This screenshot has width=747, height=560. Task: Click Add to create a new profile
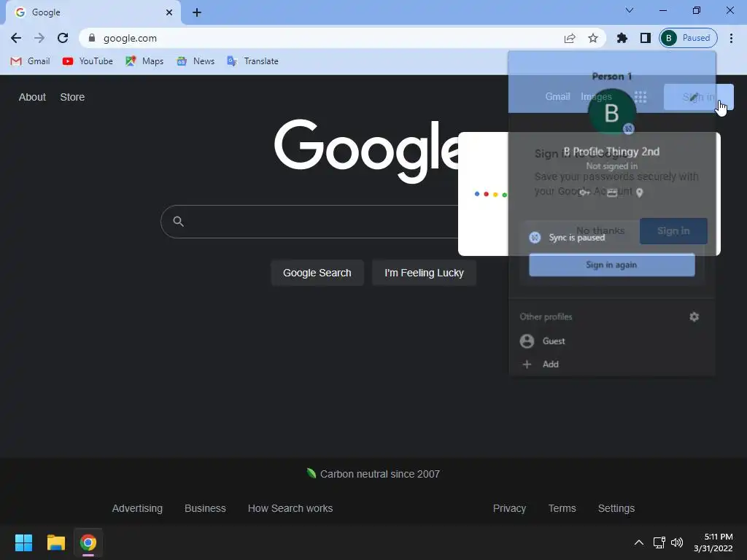coord(612,365)
